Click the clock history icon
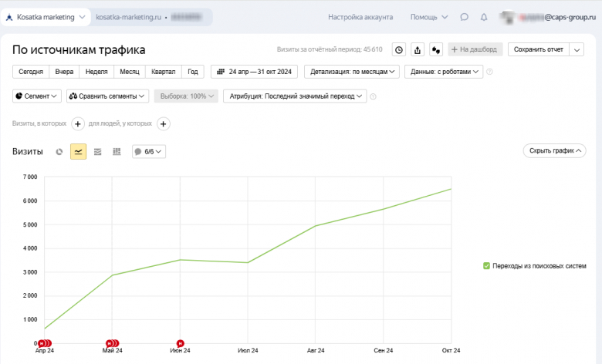The width and height of the screenshot is (602, 364). (x=399, y=50)
